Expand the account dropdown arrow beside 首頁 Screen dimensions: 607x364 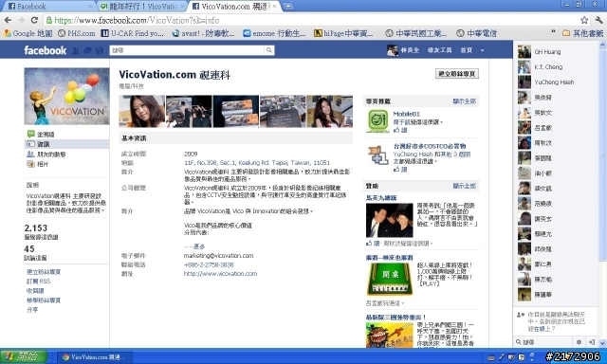[x=483, y=50]
